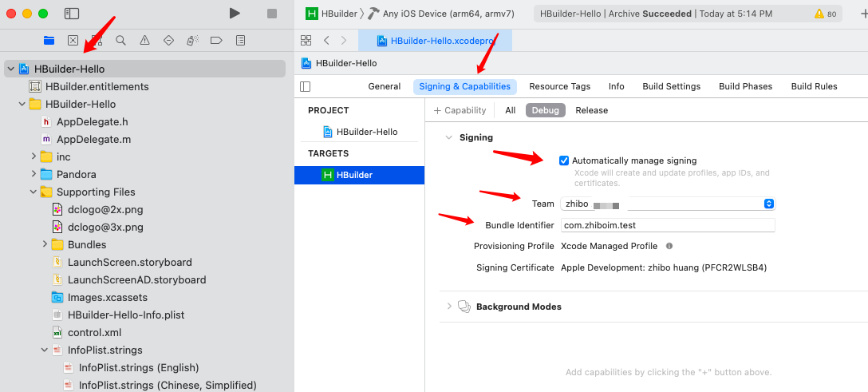Open the Find navigator magnifier
This screenshot has height=392, width=868.
pos(120,40)
